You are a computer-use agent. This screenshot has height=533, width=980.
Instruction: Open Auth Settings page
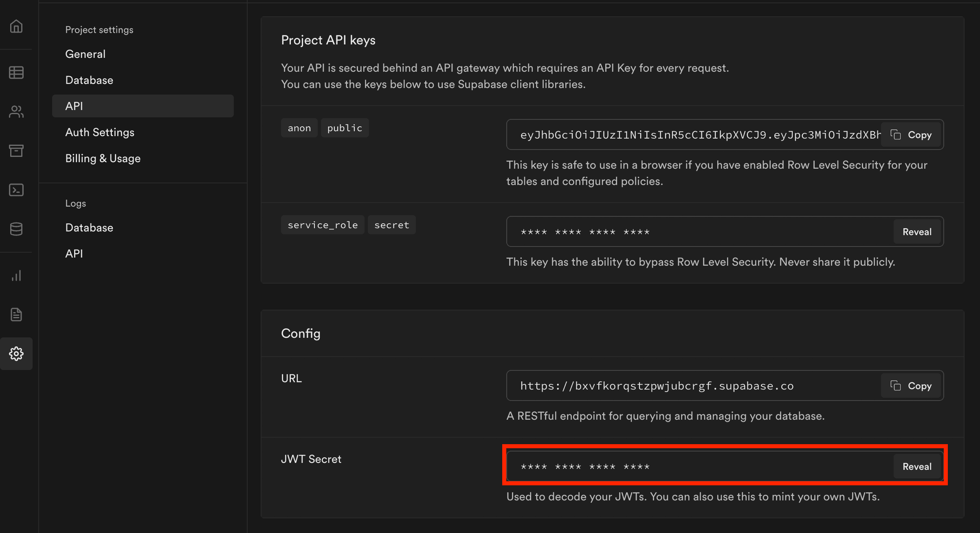point(100,132)
